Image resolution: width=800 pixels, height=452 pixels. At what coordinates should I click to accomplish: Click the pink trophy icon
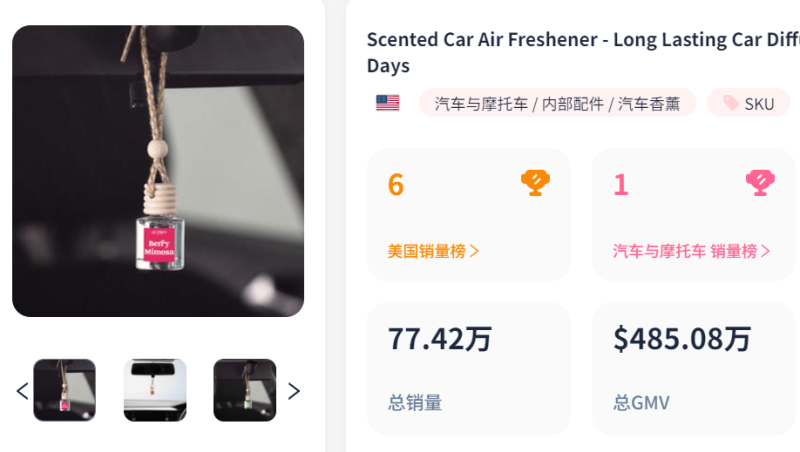point(760,182)
